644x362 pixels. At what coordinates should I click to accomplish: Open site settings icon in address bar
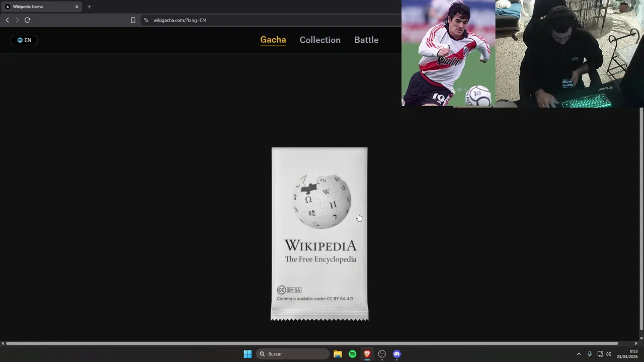(x=146, y=20)
